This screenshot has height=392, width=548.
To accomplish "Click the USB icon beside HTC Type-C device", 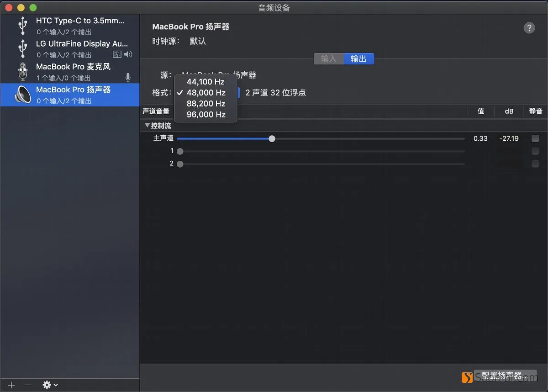I will pos(22,26).
